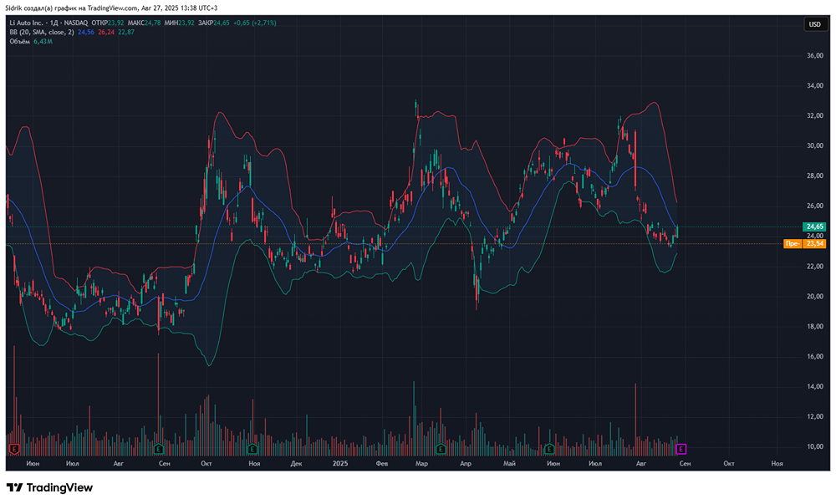Open the green earnings marker near Ноя
This screenshot has height=504, width=836.
coord(250,449)
